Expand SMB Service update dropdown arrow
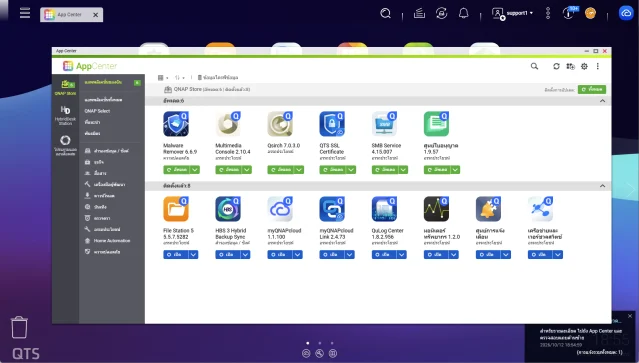The image size is (639, 363). point(403,169)
